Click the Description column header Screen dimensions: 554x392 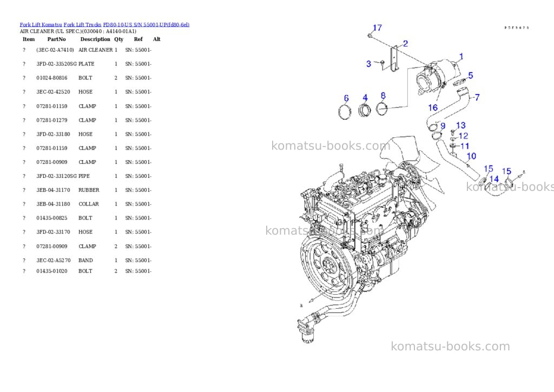click(95, 39)
